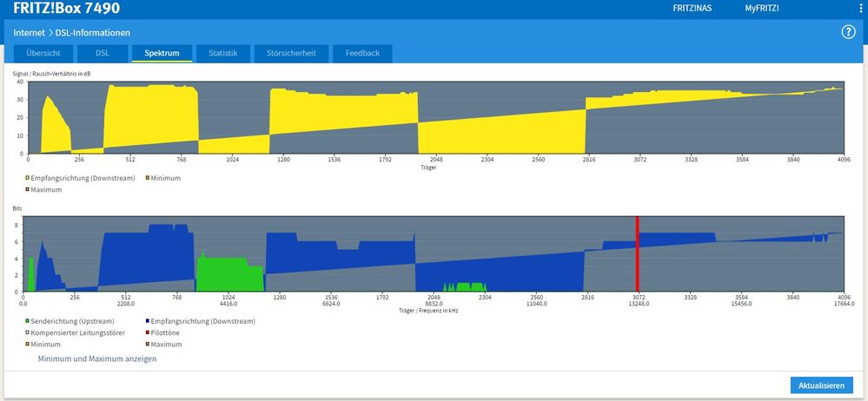Viewport: 868px width, 401px height.
Task: Click the Aktualisieren button
Action: [x=821, y=385]
